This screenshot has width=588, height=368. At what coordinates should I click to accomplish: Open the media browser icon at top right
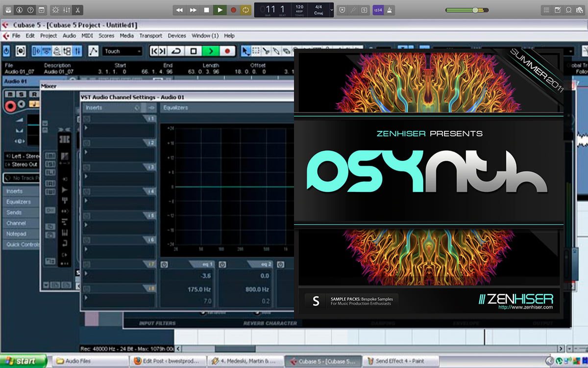tap(580, 10)
